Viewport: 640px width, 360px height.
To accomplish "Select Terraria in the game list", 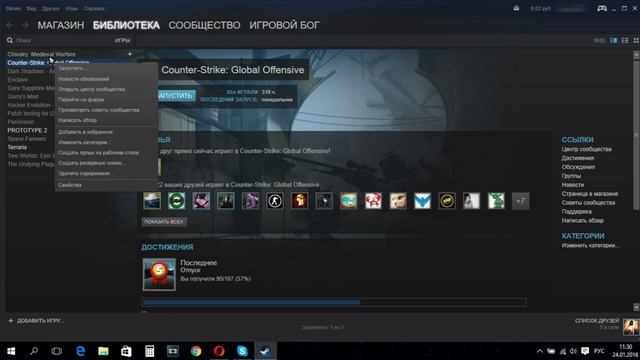I will 17,147.
